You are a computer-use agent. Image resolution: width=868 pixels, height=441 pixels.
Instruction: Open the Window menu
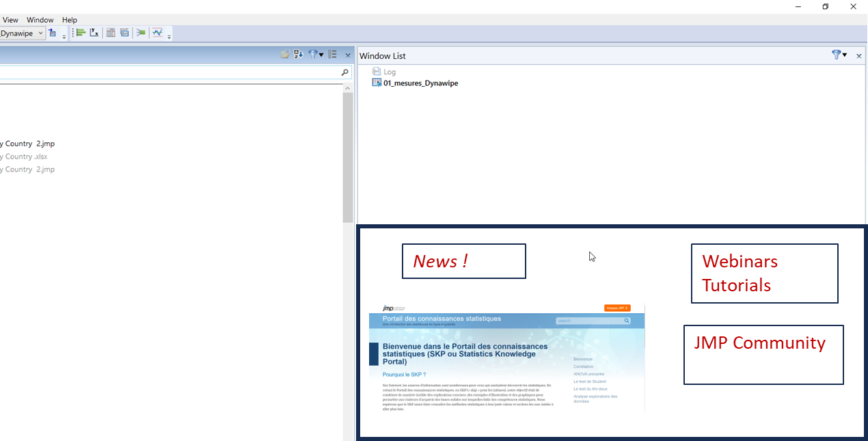tap(40, 20)
